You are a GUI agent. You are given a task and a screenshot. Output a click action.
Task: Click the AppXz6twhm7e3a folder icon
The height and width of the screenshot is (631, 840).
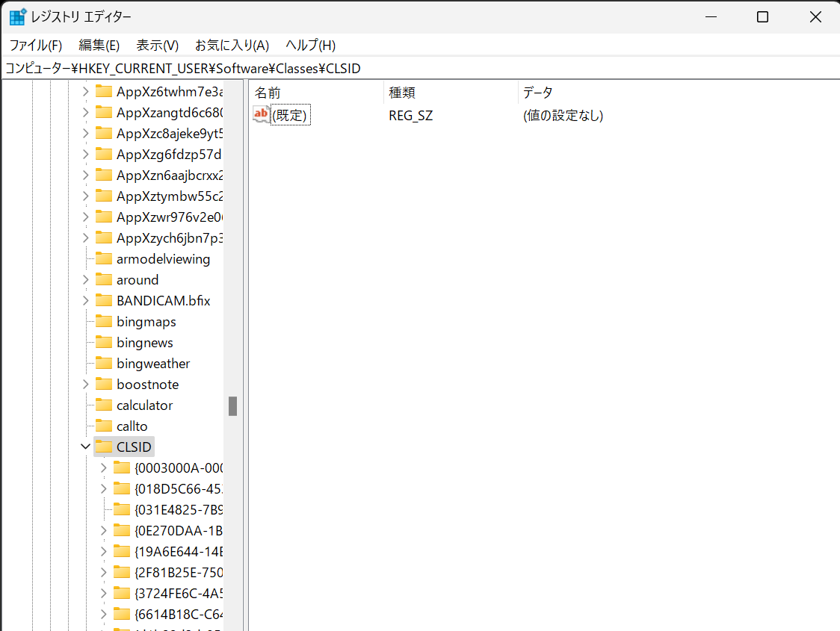click(103, 92)
